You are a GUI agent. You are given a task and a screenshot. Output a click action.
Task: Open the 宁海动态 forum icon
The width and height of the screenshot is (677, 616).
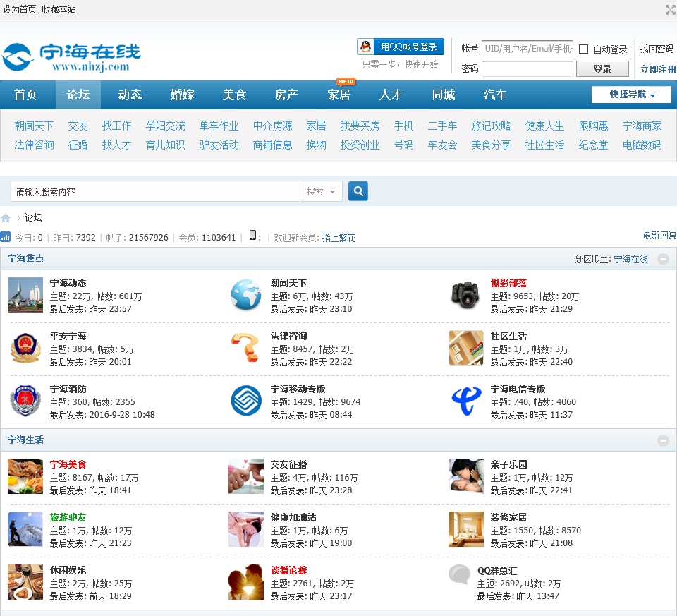click(x=25, y=295)
